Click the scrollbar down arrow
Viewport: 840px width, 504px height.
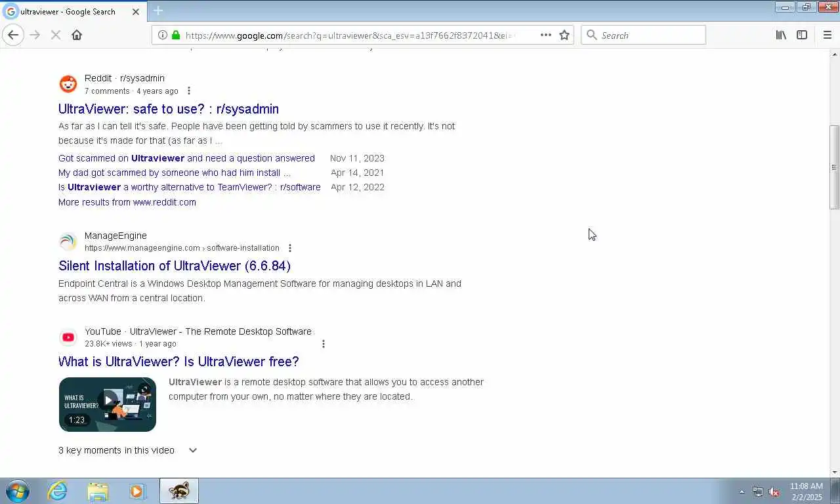(834, 472)
